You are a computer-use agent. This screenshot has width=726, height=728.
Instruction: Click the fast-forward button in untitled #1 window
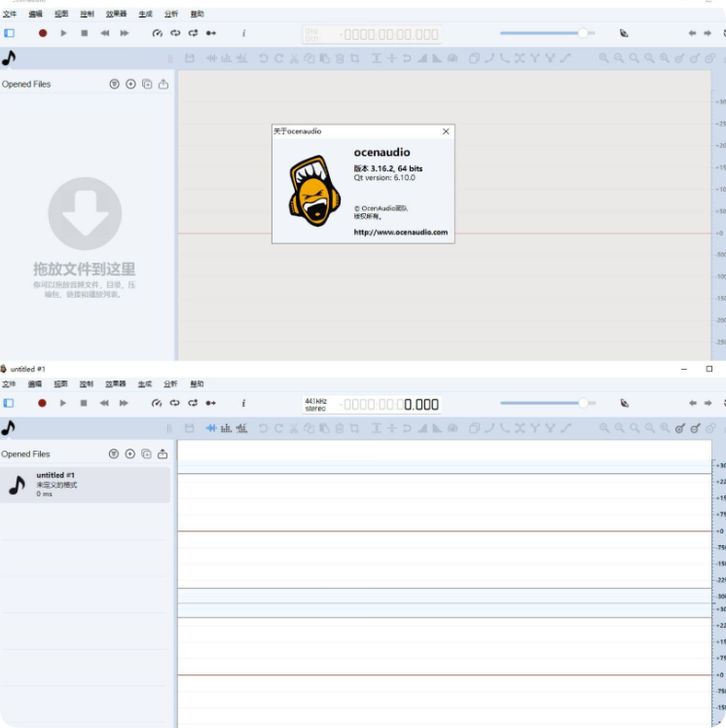125,403
